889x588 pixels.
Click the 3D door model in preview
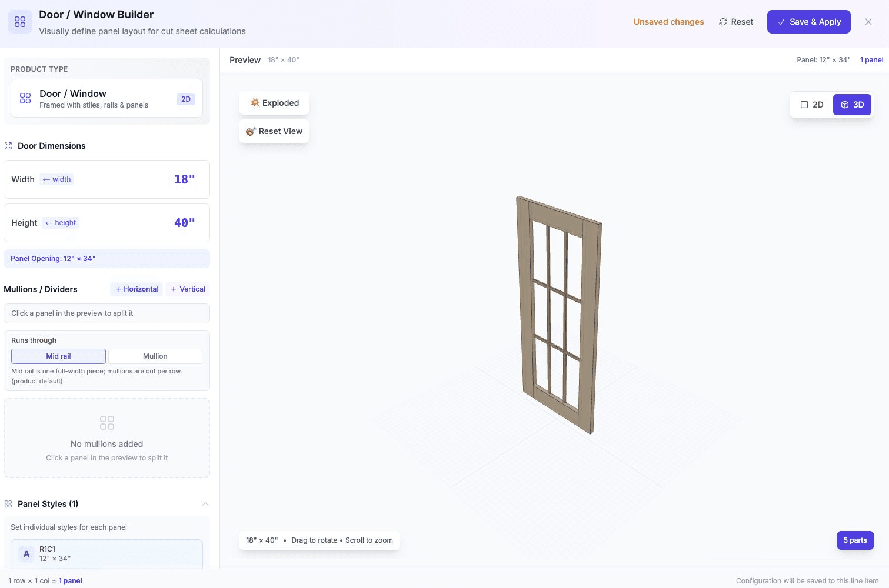coord(558,315)
